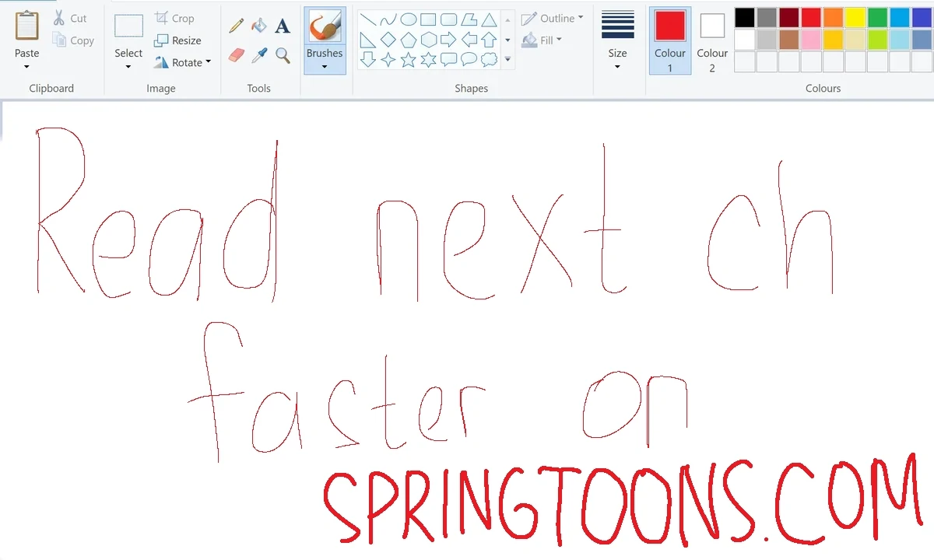Select the Pencil tool
The width and height of the screenshot is (934, 560).
click(236, 26)
